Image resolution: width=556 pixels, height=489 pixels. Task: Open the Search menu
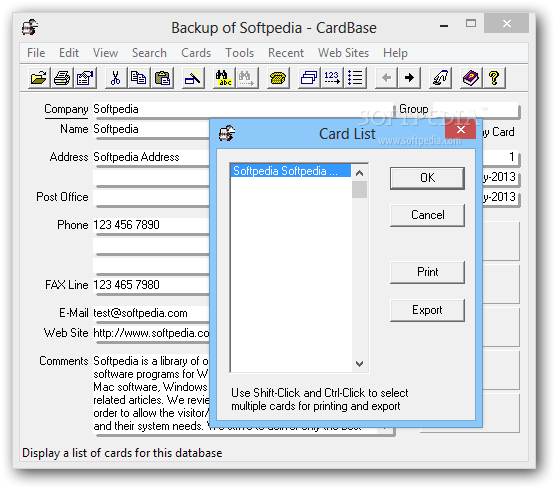[x=149, y=53]
